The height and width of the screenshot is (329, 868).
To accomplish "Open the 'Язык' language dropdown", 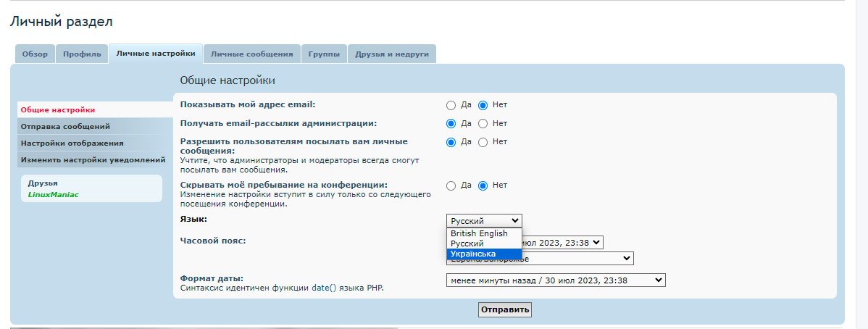I will click(x=483, y=221).
